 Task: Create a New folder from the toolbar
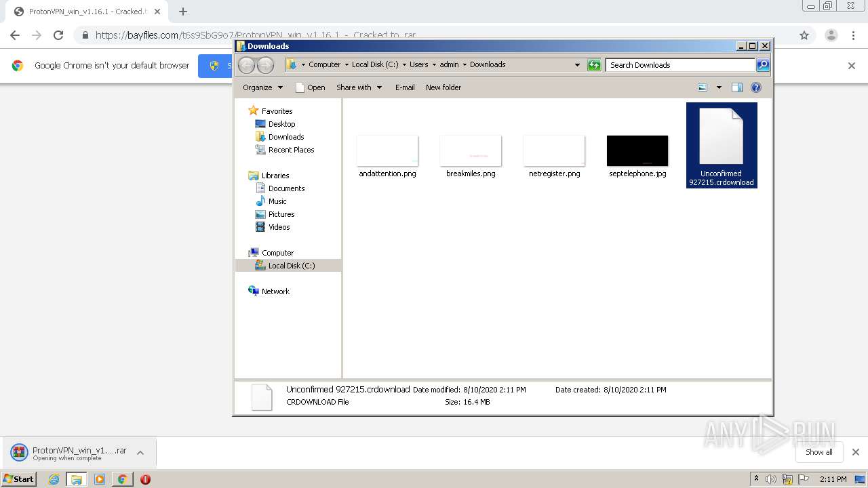pos(443,87)
